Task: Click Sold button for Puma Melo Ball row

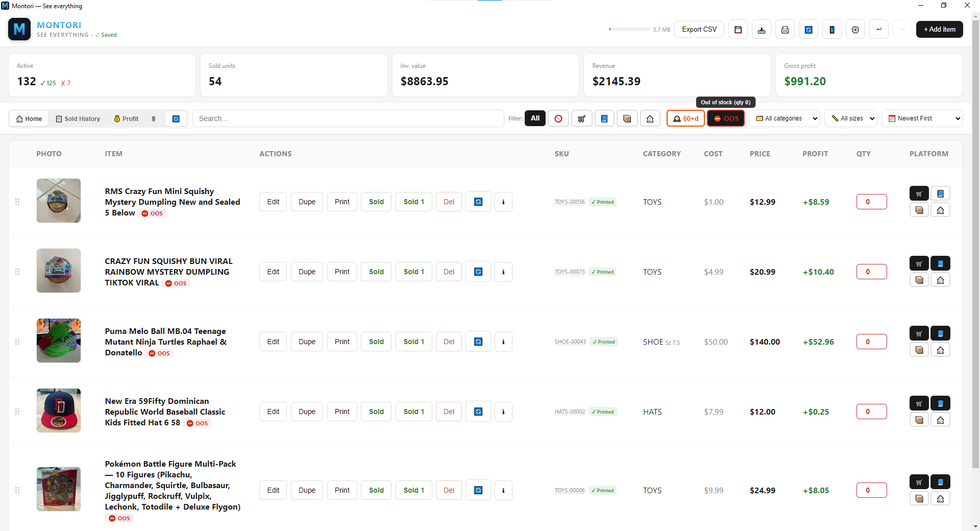Action: (376, 342)
